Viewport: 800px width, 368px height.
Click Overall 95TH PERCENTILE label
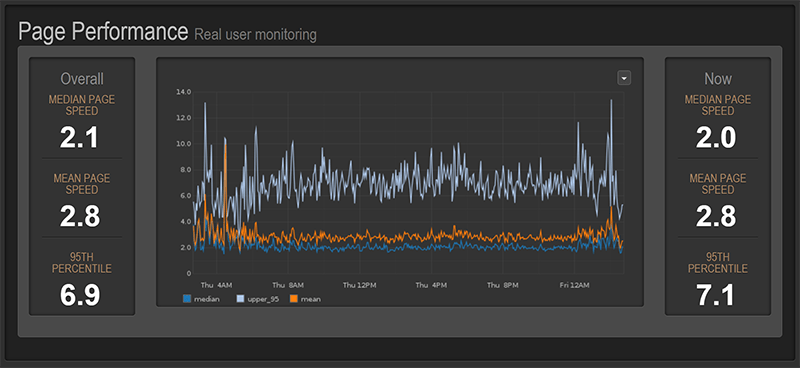[82, 263]
